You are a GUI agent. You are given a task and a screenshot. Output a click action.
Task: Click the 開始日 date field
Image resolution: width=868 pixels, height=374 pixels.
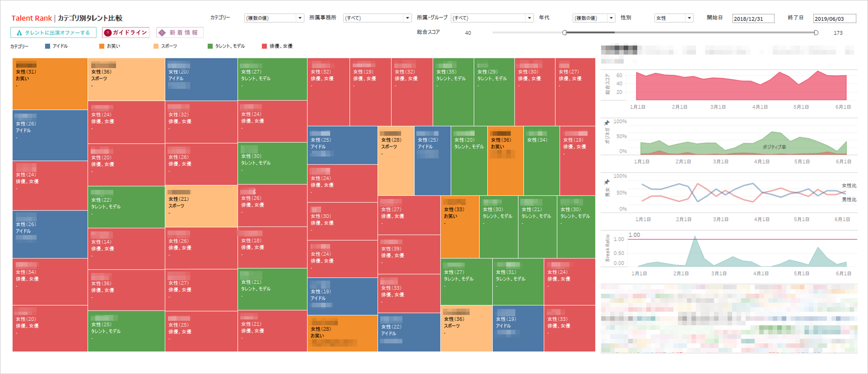753,19
